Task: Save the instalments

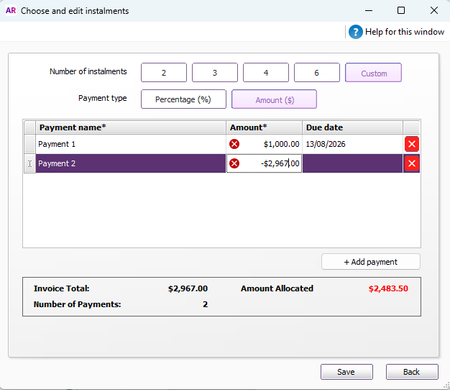Action: [x=346, y=372]
